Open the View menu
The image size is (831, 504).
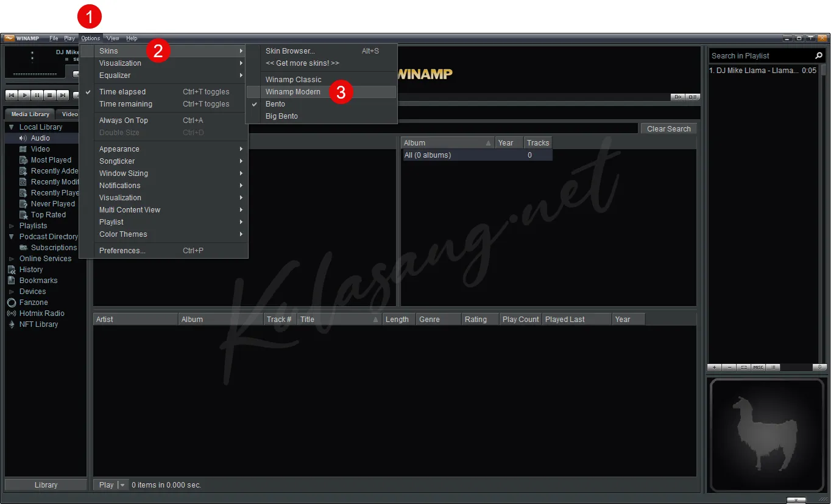[x=113, y=38]
